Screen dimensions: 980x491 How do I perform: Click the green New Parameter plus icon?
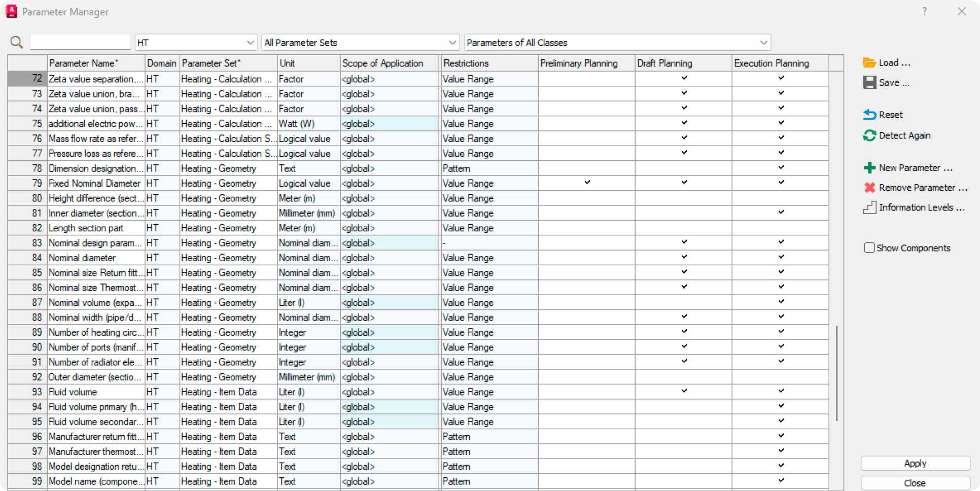click(869, 168)
